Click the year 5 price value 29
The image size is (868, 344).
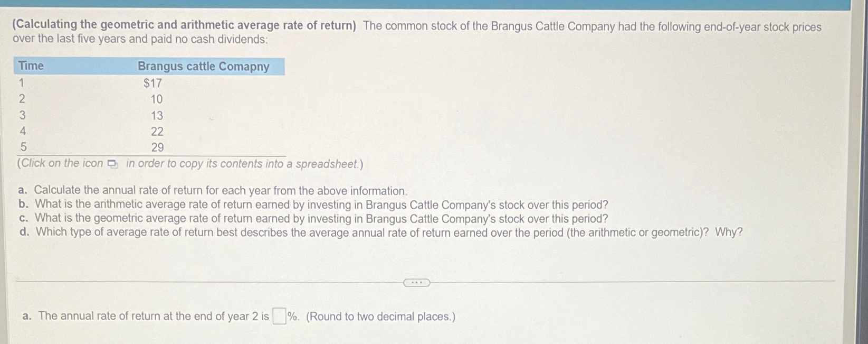pos(157,147)
